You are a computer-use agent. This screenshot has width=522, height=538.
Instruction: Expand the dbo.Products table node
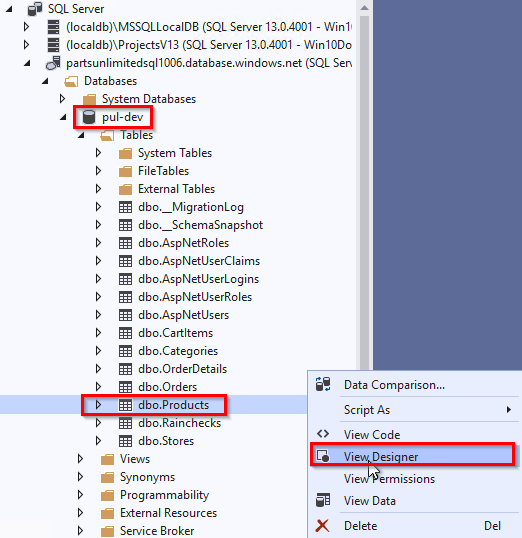pos(98,405)
